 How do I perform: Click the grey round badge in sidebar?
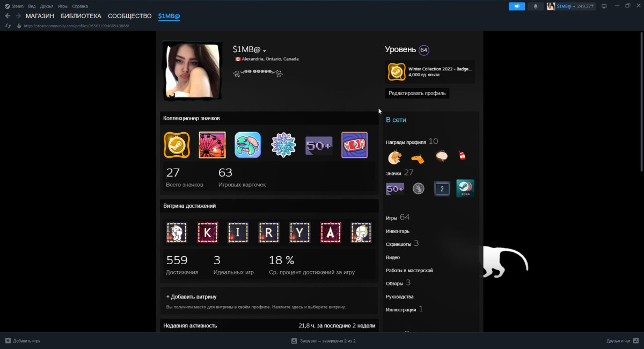pyautogui.click(x=419, y=188)
